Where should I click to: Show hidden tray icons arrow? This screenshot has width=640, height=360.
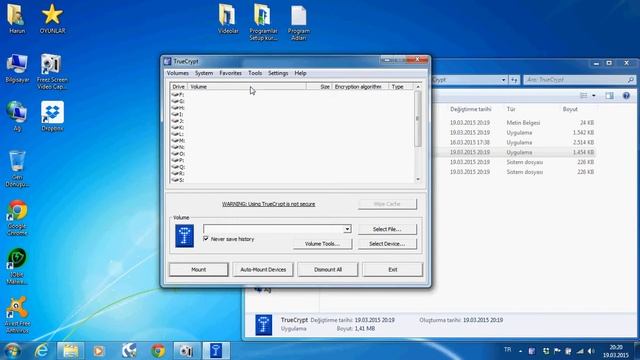click(520, 351)
